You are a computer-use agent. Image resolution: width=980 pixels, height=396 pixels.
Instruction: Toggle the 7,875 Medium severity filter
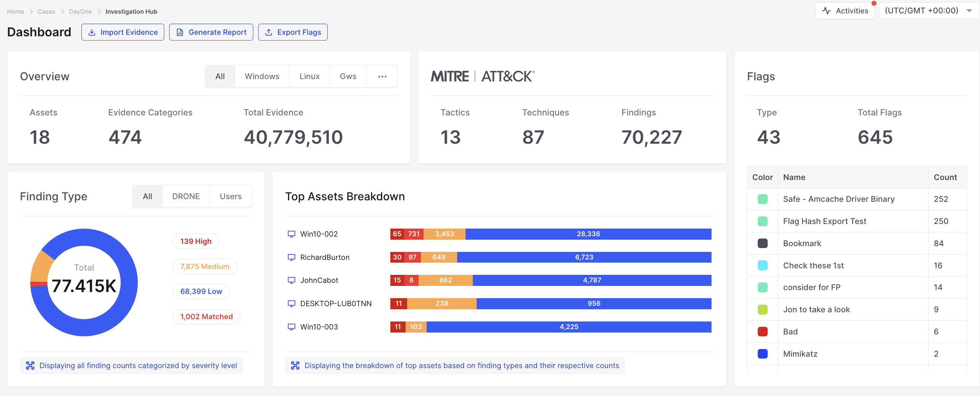pos(205,266)
